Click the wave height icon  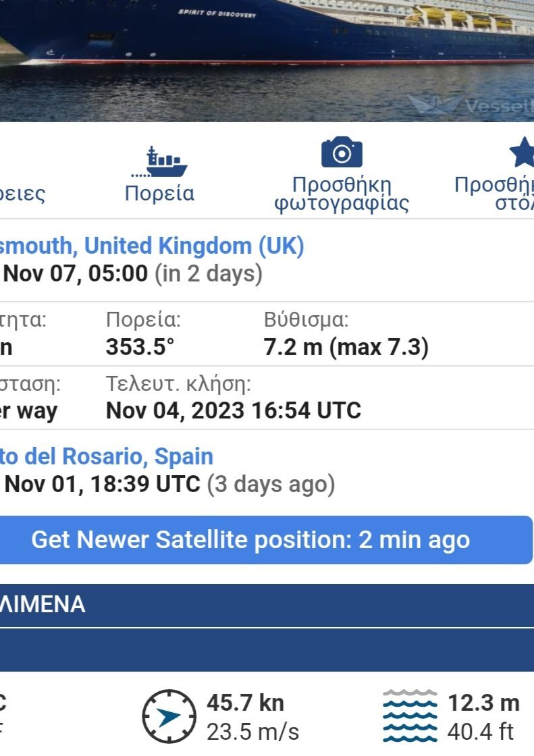409,715
